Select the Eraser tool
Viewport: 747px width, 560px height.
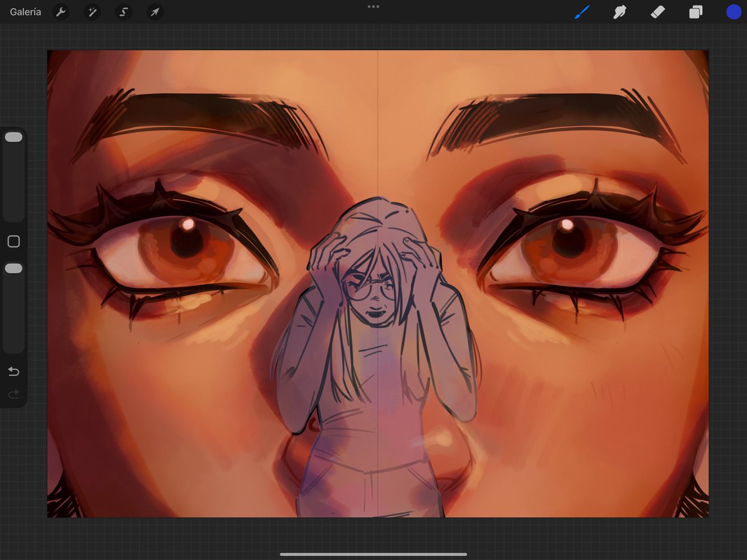[x=658, y=12]
